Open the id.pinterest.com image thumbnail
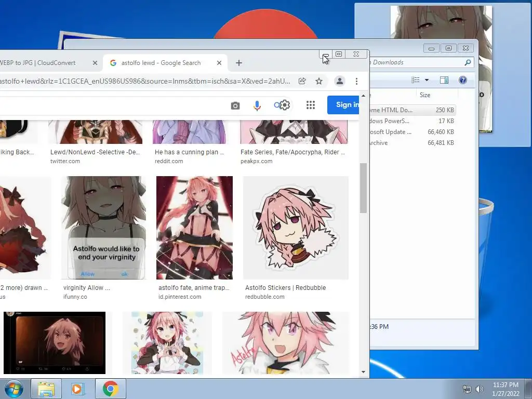 (194, 228)
